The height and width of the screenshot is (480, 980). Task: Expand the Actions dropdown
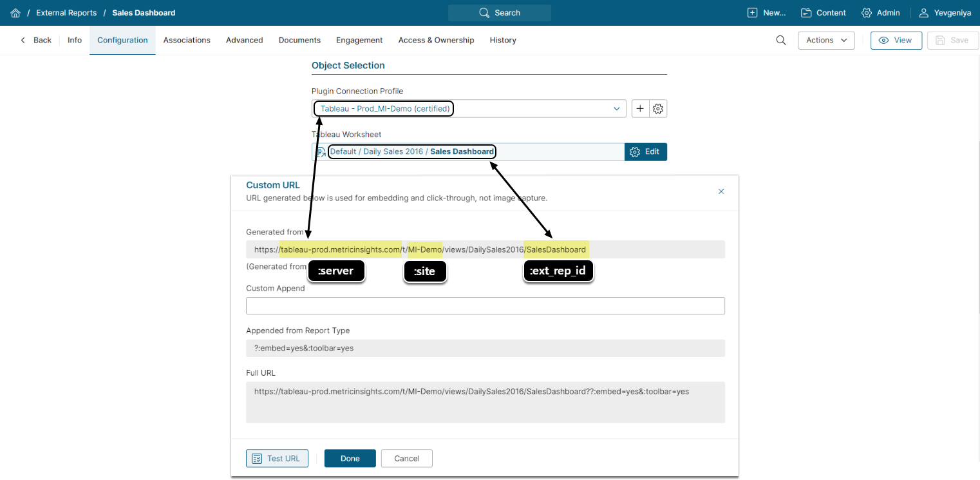826,40
